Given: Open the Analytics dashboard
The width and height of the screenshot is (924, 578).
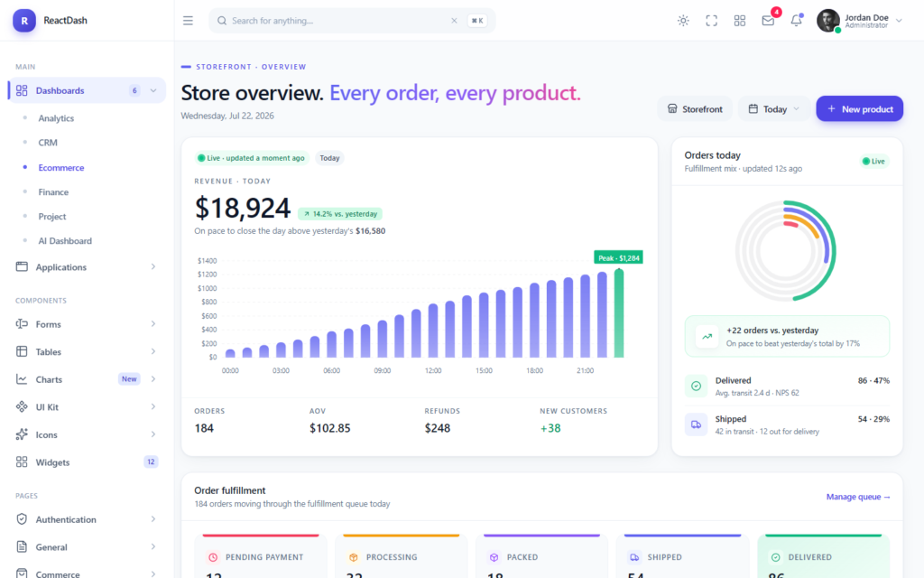Looking at the screenshot, I should coord(56,118).
